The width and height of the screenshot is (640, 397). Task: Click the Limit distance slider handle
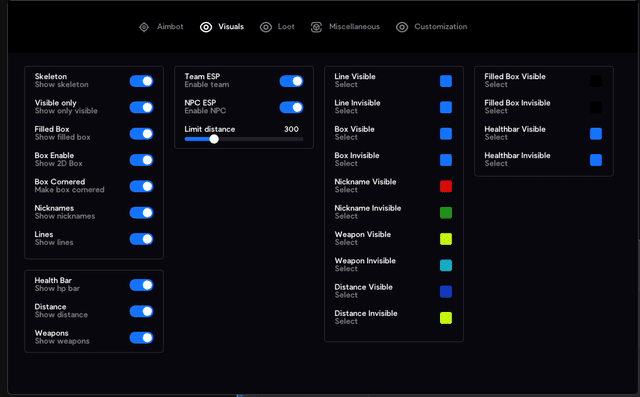pyautogui.click(x=214, y=139)
